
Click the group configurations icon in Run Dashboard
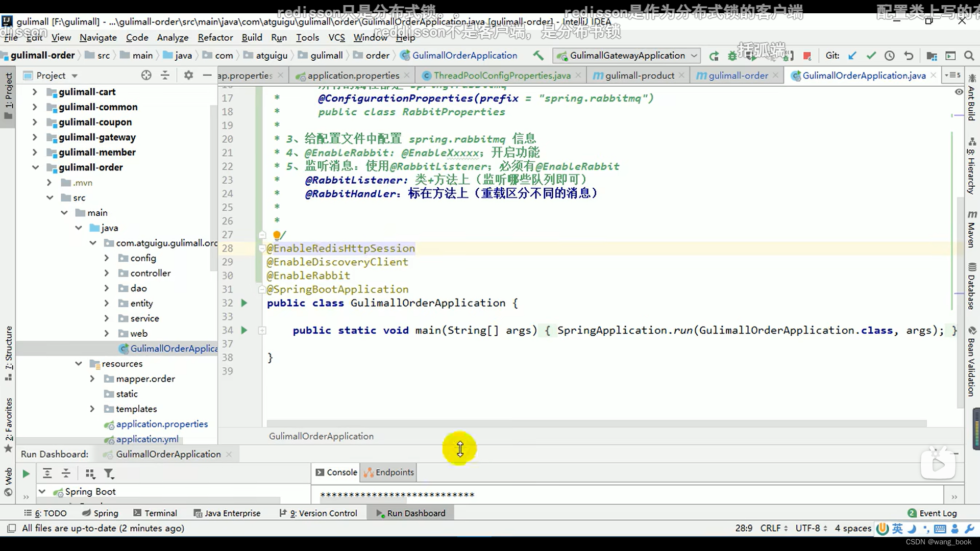90,474
